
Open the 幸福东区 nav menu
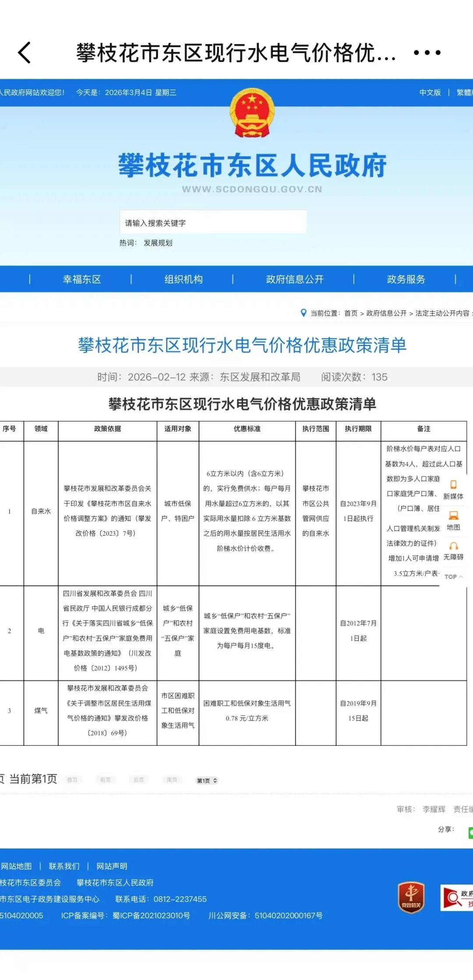(82, 279)
